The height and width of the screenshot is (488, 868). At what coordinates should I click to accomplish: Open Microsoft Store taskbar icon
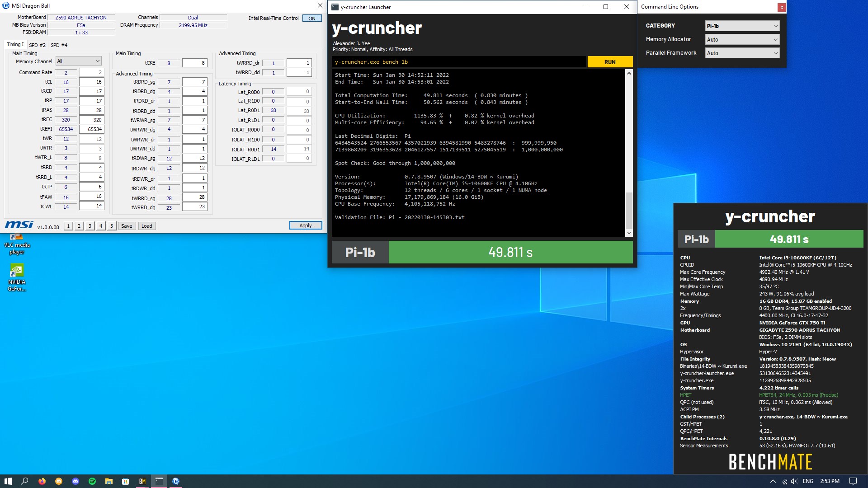point(126,481)
